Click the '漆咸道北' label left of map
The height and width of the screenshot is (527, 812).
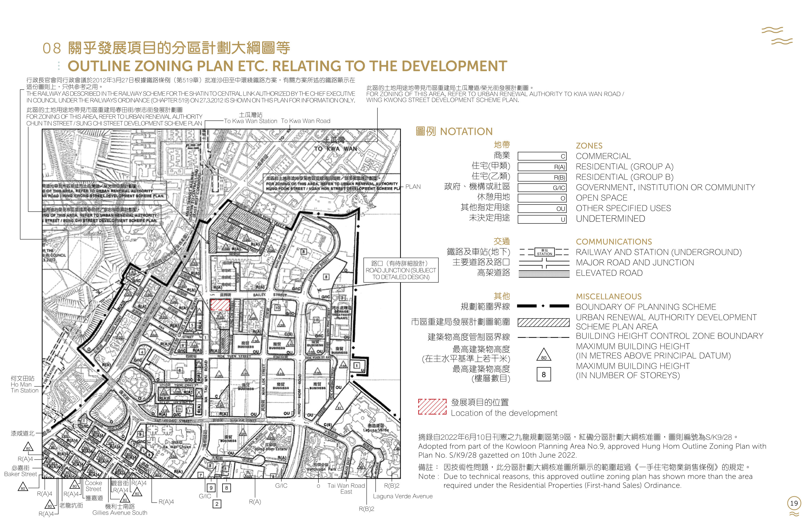(x=22, y=434)
